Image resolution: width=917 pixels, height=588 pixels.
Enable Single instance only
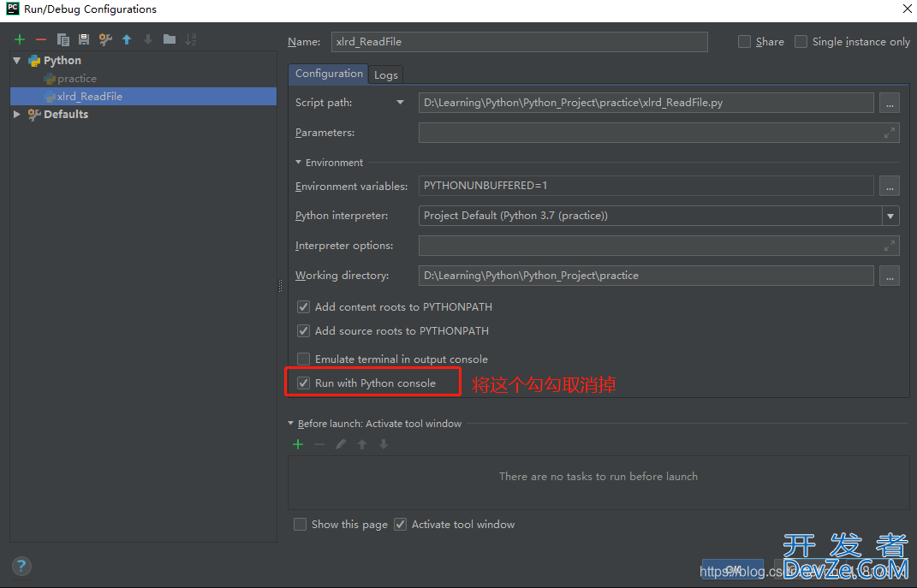801,41
